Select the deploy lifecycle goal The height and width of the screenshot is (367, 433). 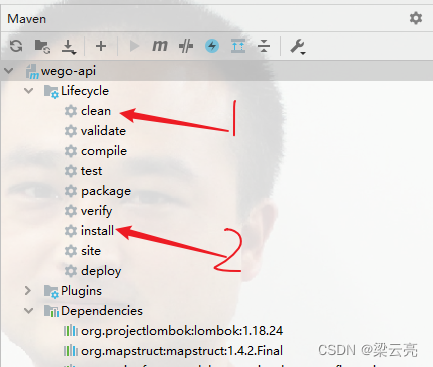101,271
